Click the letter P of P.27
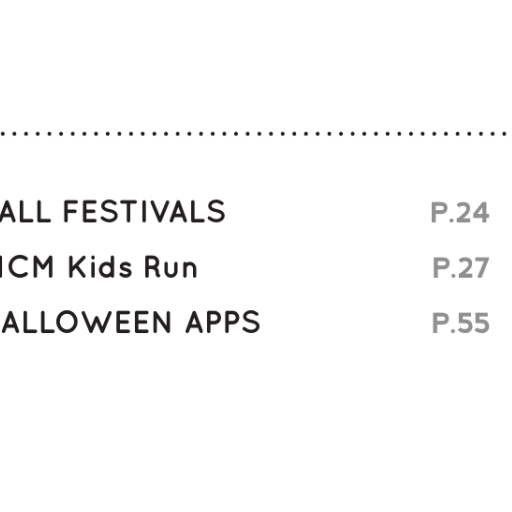This screenshot has height=512, width=512. pyautogui.click(x=440, y=268)
